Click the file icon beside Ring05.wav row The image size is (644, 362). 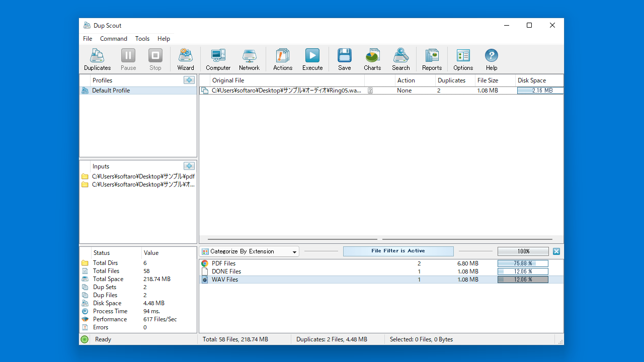(205, 90)
